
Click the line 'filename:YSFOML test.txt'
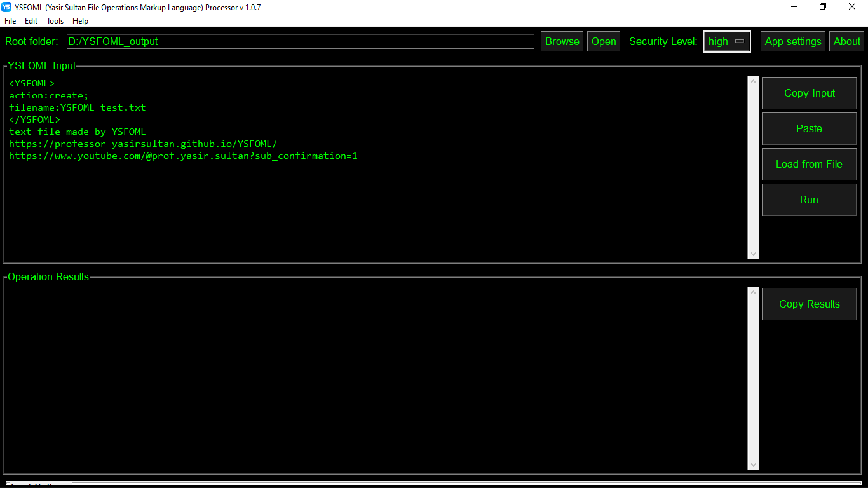(x=78, y=107)
